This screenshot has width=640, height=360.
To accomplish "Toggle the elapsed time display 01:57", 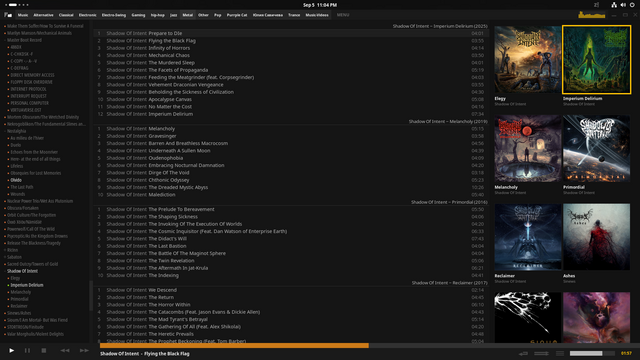I will [x=626, y=353].
